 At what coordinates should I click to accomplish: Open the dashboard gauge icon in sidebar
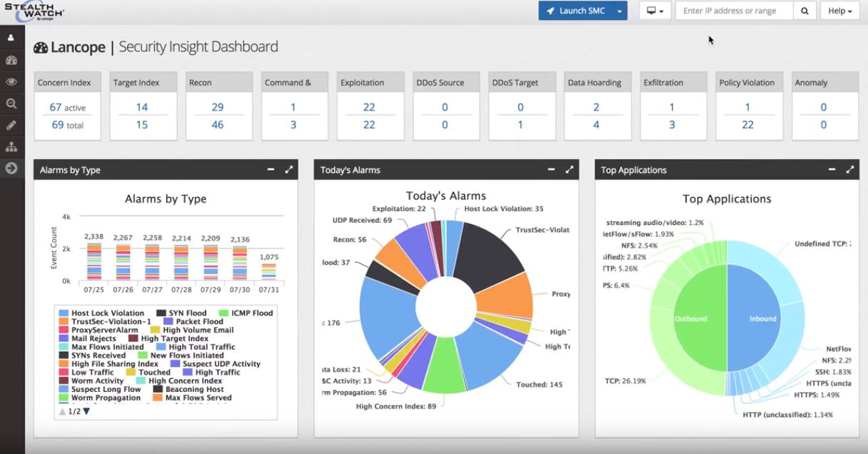coord(10,60)
